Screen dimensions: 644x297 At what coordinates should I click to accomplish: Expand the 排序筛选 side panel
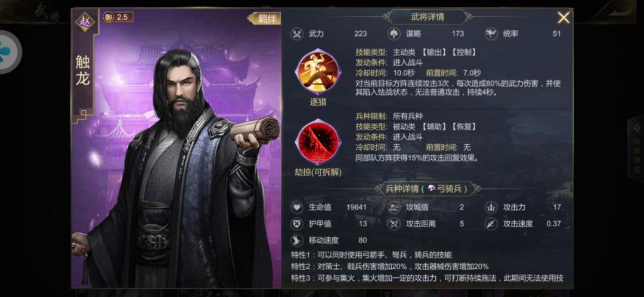click(636, 149)
